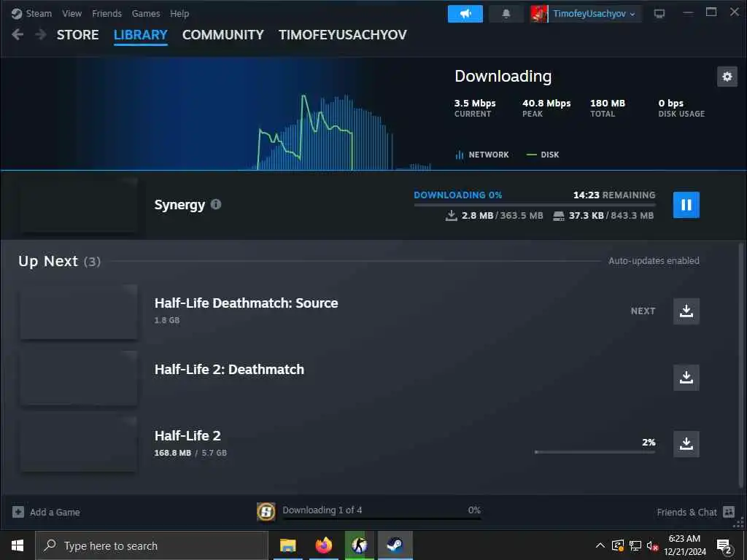Click Friends & Chat icon
This screenshot has height=560, width=747.
(x=729, y=513)
